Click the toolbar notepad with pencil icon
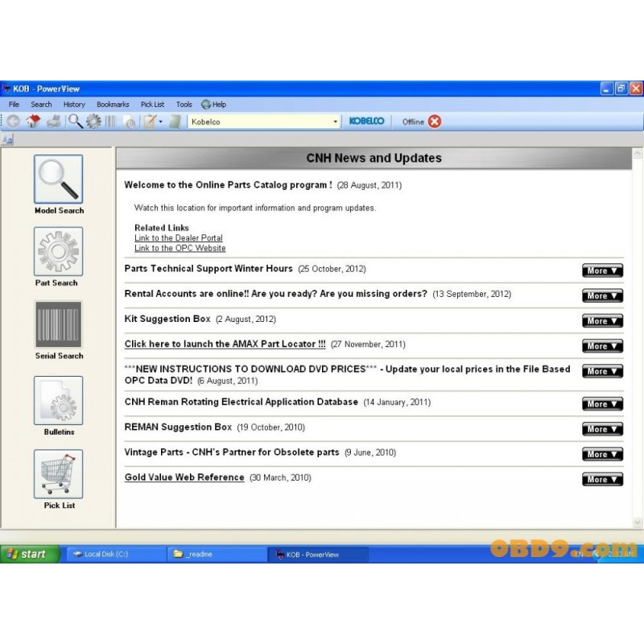Screen dimensions: 644x644 tap(150, 122)
